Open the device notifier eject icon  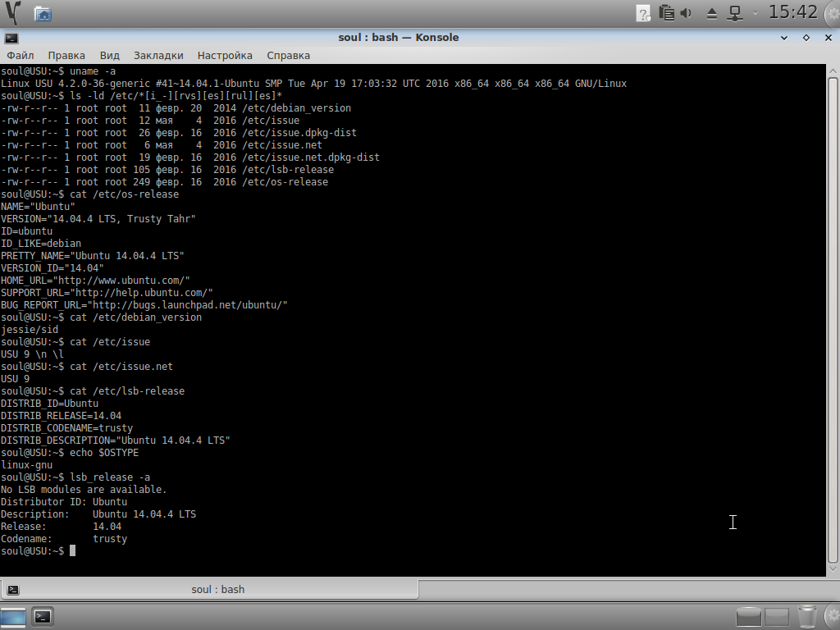tap(711, 13)
